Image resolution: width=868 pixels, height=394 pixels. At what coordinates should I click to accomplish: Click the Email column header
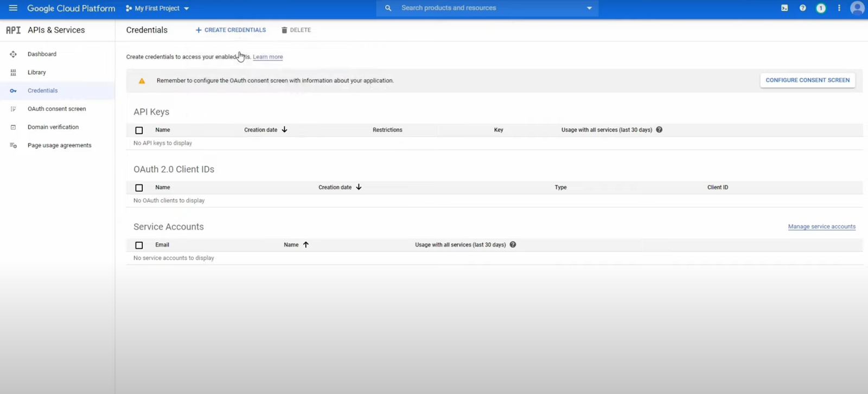pos(162,245)
